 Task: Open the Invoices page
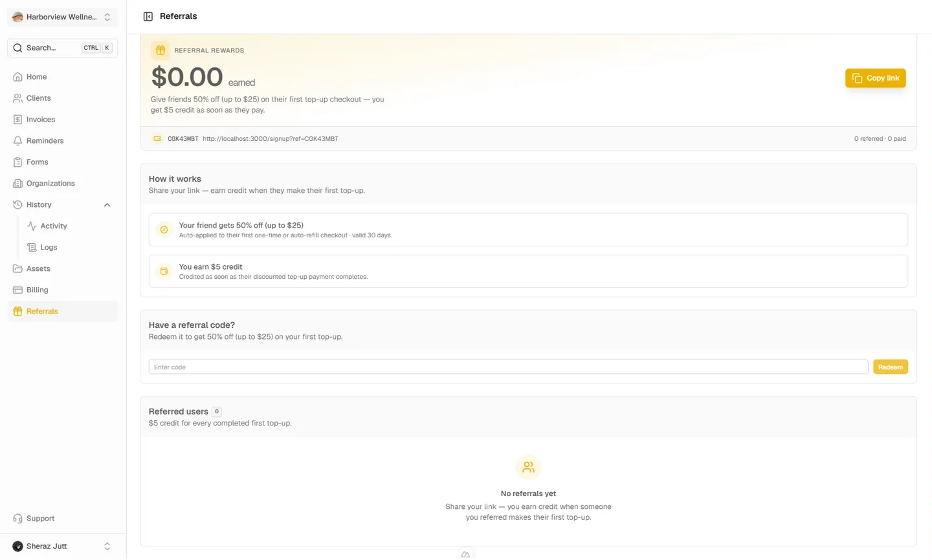62,120
